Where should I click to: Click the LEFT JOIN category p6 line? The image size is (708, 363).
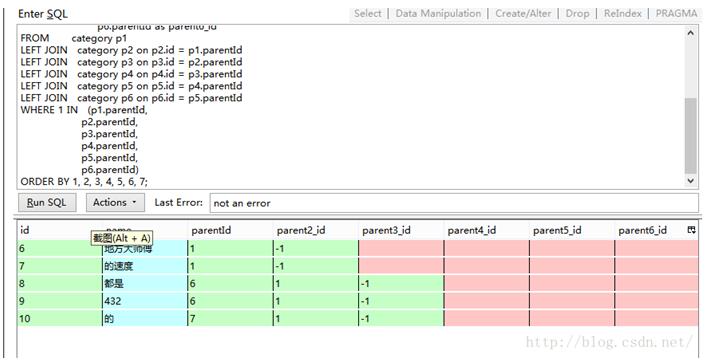pyautogui.click(x=131, y=98)
